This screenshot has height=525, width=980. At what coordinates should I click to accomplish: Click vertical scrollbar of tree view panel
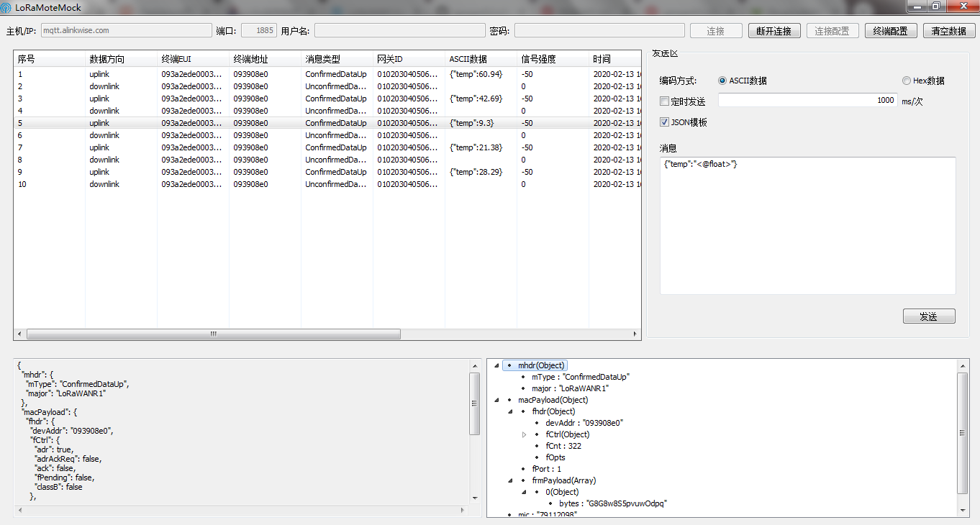coord(963,432)
